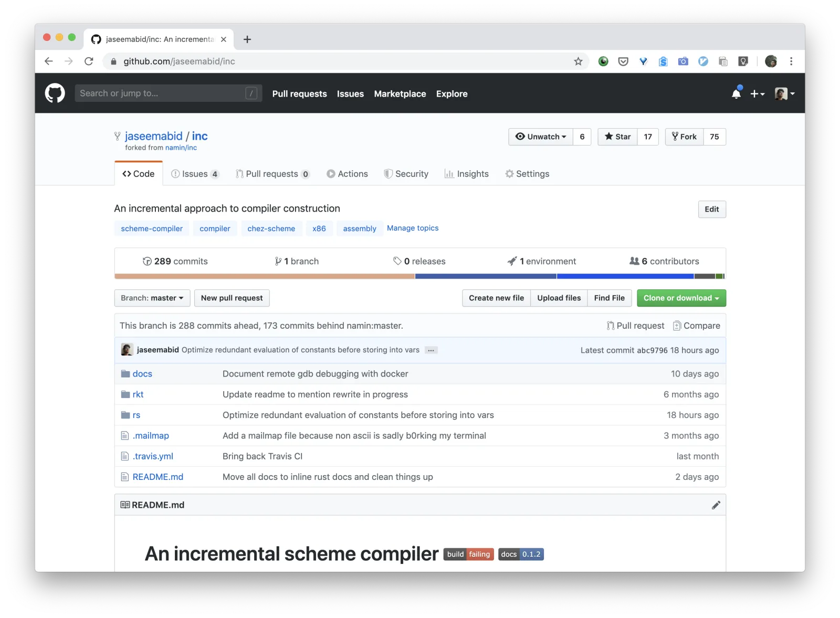This screenshot has height=618, width=840.
Task: Close the jaseemabid/inc browser tab
Action: click(x=224, y=39)
